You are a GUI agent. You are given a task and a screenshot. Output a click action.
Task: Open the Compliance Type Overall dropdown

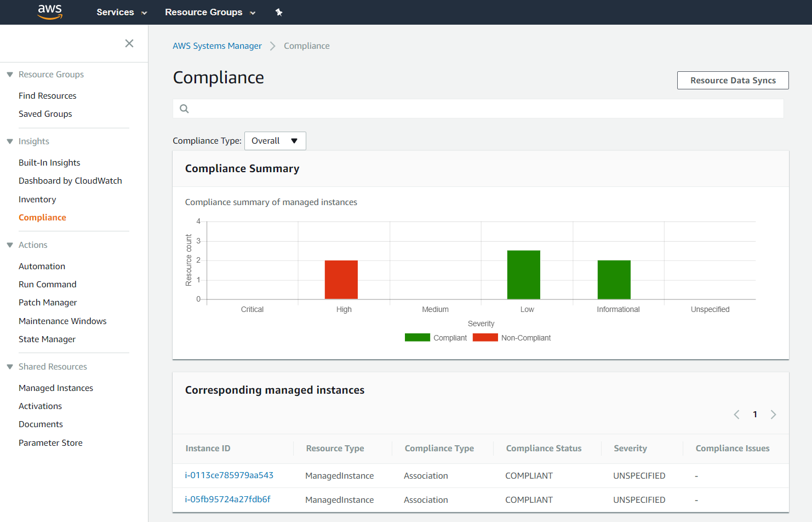275,141
